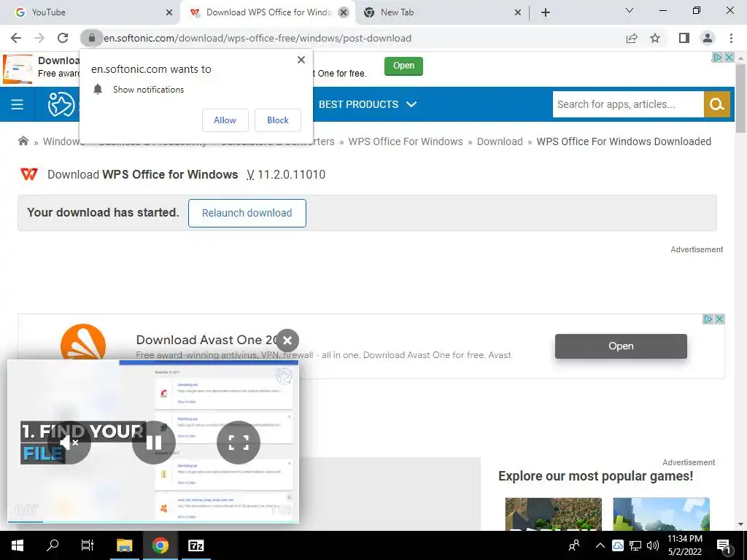Expand the Best Products dropdown
747x560 pixels.
[x=368, y=104]
